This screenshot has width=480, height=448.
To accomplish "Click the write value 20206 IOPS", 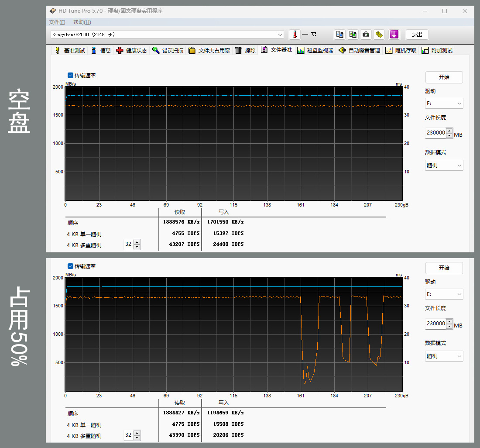I will point(228,435).
